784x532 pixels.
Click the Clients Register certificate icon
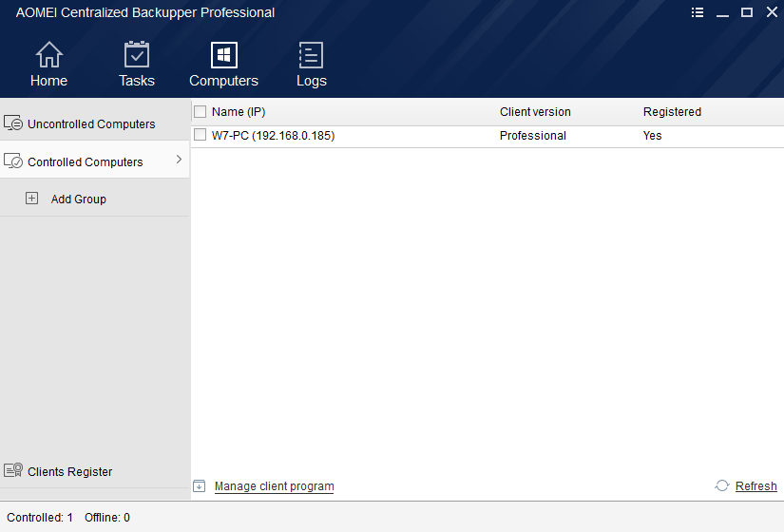[x=13, y=470]
